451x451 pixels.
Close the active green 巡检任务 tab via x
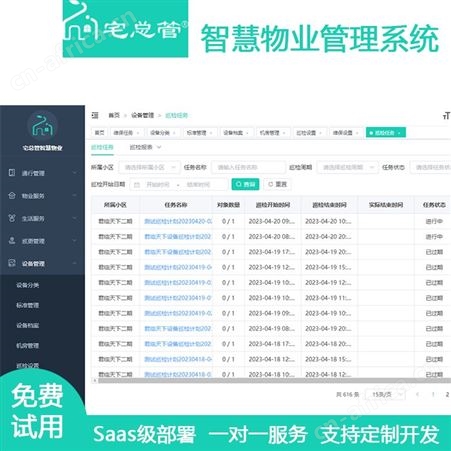tap(399, 133)
